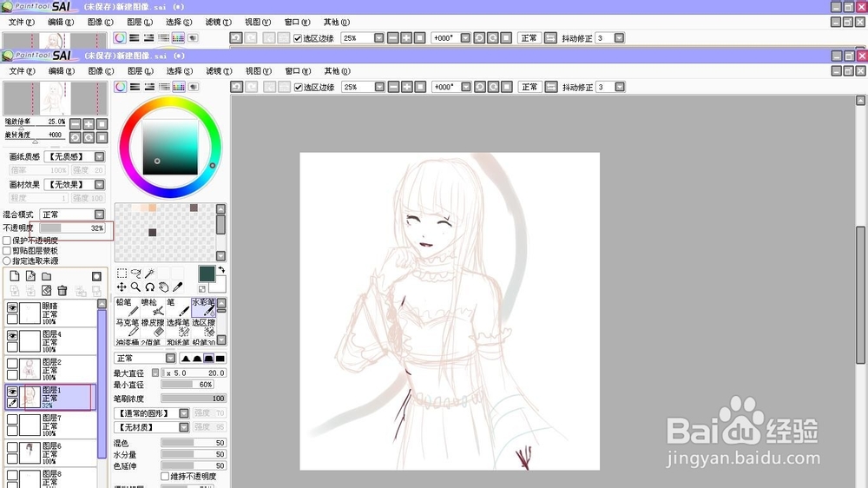Select 指定选取来源 radio option
868x488 pixels.
click(7, 260)
